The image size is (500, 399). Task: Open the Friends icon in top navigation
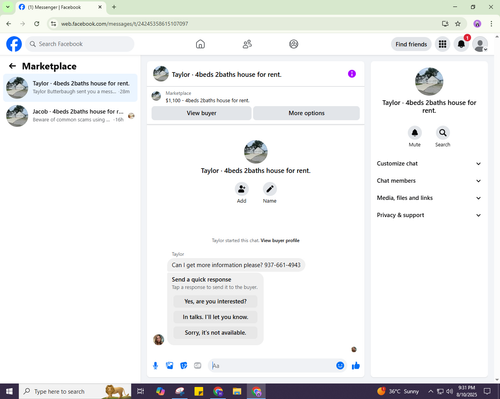[x=247, y=44]
